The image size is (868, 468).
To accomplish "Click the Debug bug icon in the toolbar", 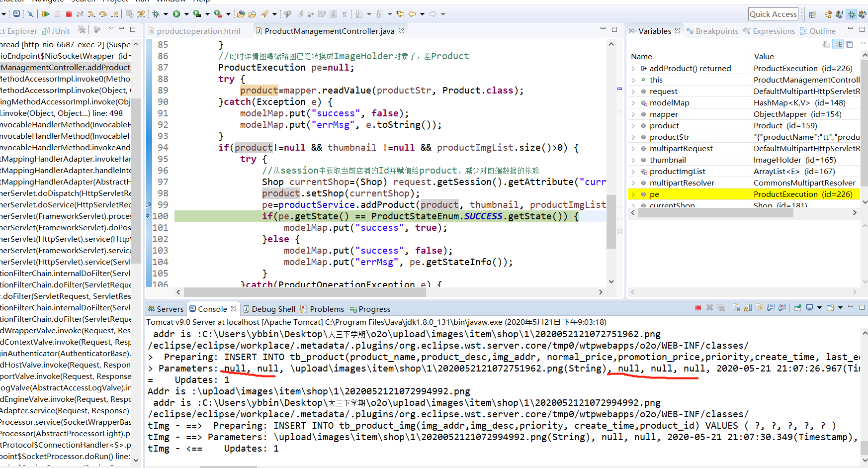I will [156, 14].
